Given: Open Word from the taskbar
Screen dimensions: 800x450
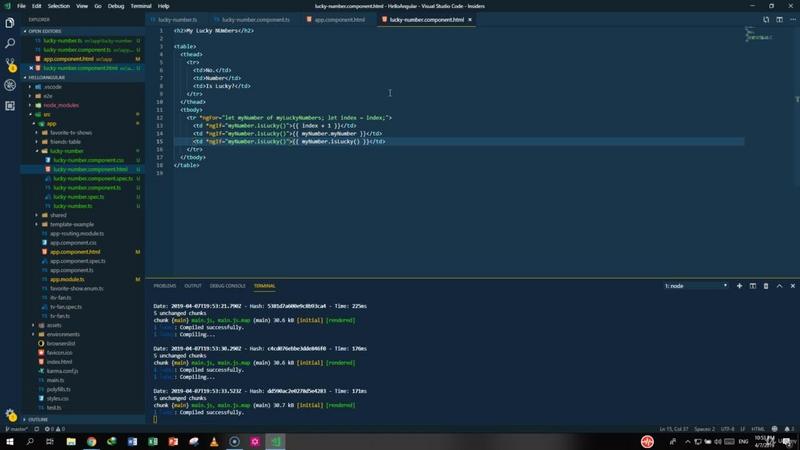Looking at the screenshot, I should point(132,441).
